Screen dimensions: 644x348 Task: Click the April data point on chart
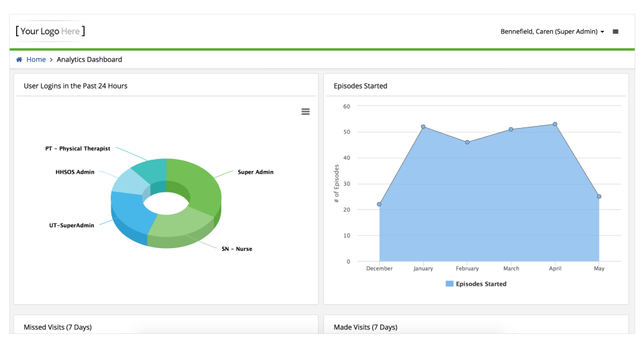coord(555,124)
